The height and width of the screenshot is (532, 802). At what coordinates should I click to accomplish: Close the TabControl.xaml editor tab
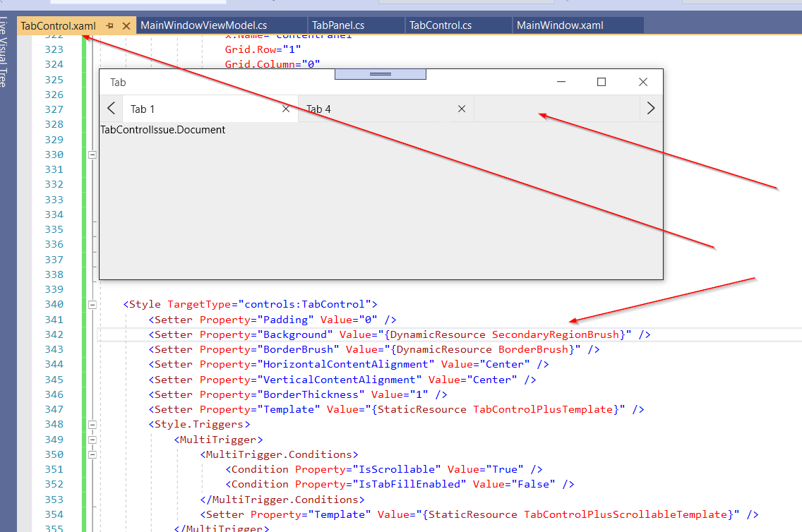pyautogui.click(x=125, y=24)
